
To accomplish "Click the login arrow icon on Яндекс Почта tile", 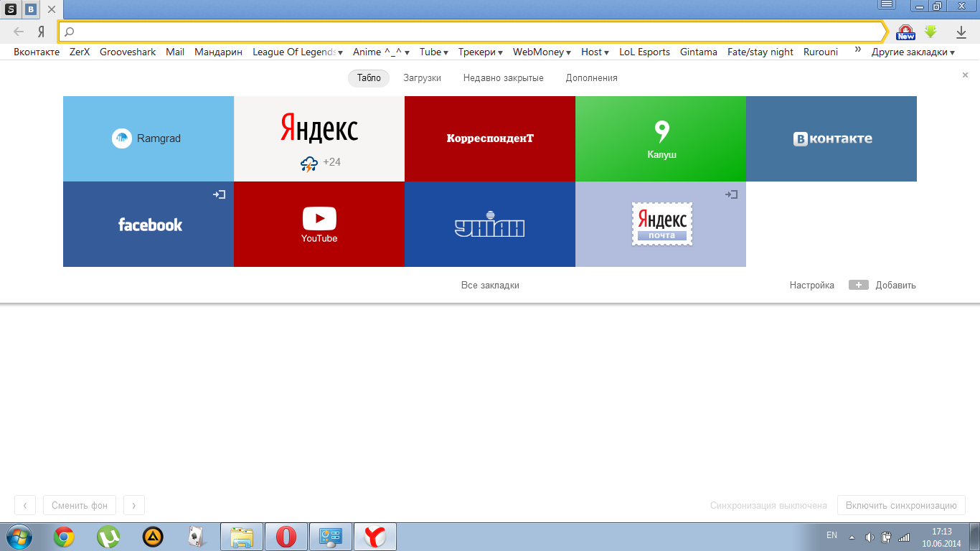I will (731, 194).
